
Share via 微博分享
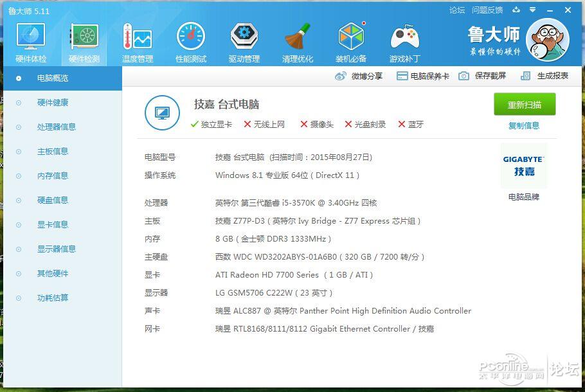[359, 76]
